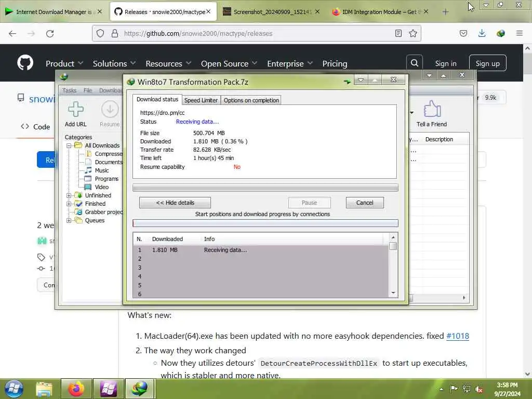This screenshot has width=532, height=399.
Task: Expand GitHub Solutions menu
Action: click(x=114, y=63)
